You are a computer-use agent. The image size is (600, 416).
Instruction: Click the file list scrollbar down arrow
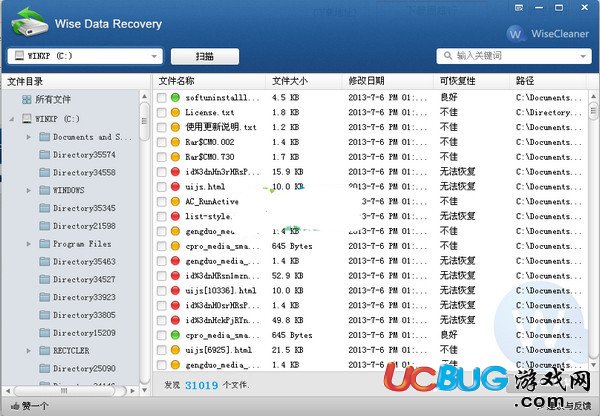[x=593, y=365]
